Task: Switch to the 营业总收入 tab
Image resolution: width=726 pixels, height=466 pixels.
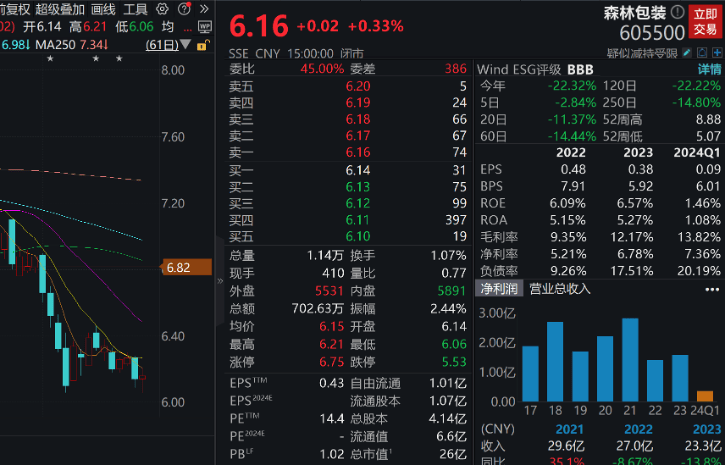Action: point(560,289)
